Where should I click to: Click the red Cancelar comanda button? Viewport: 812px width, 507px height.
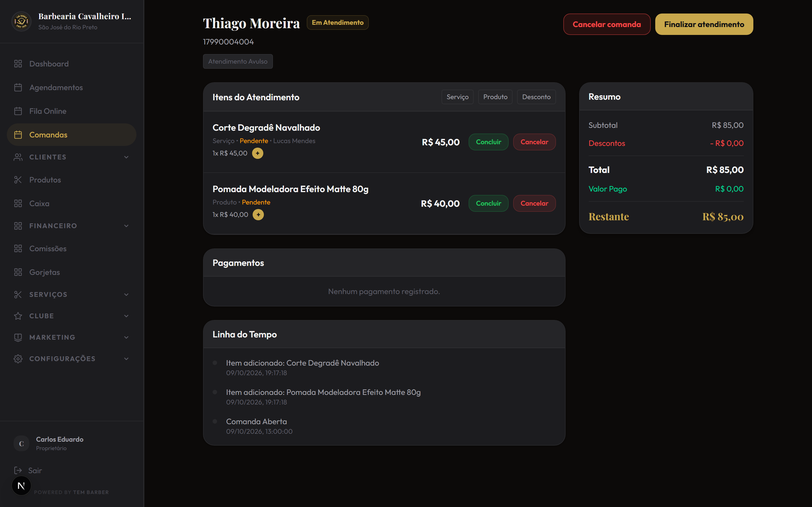coord(607,24)
